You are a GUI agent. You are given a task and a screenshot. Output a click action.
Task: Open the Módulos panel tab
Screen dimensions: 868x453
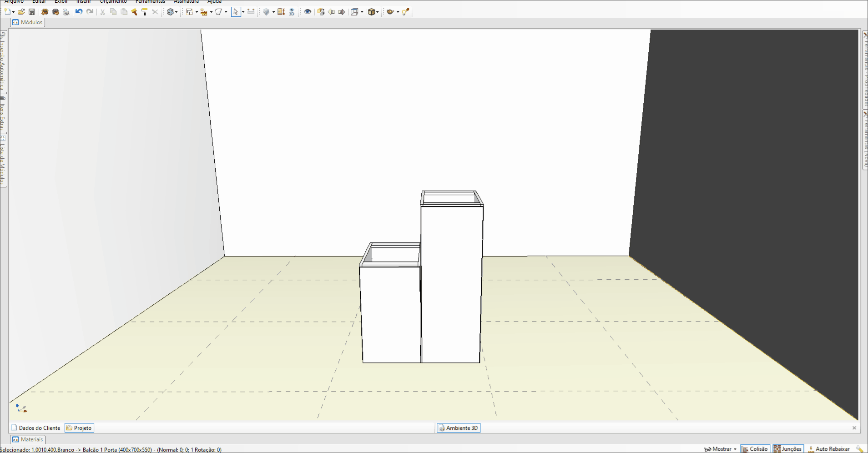point(28,22)
